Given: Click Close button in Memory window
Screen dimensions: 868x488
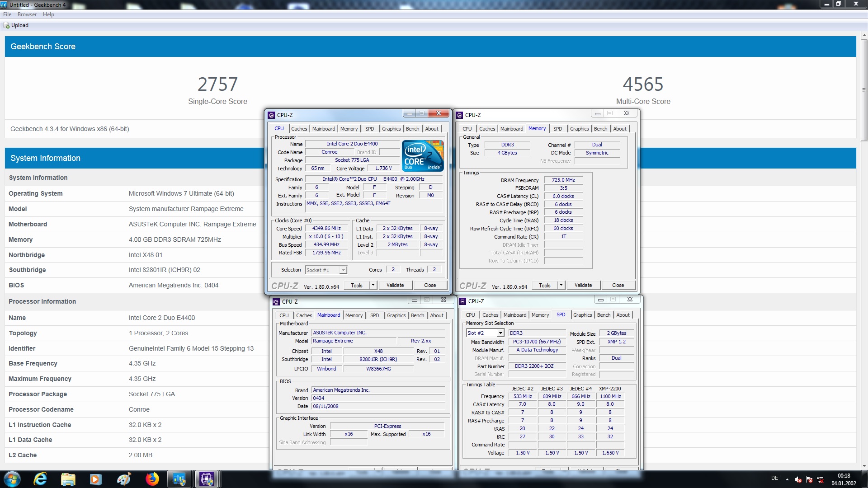Looking at the screenshot, I should click(618, 285).
